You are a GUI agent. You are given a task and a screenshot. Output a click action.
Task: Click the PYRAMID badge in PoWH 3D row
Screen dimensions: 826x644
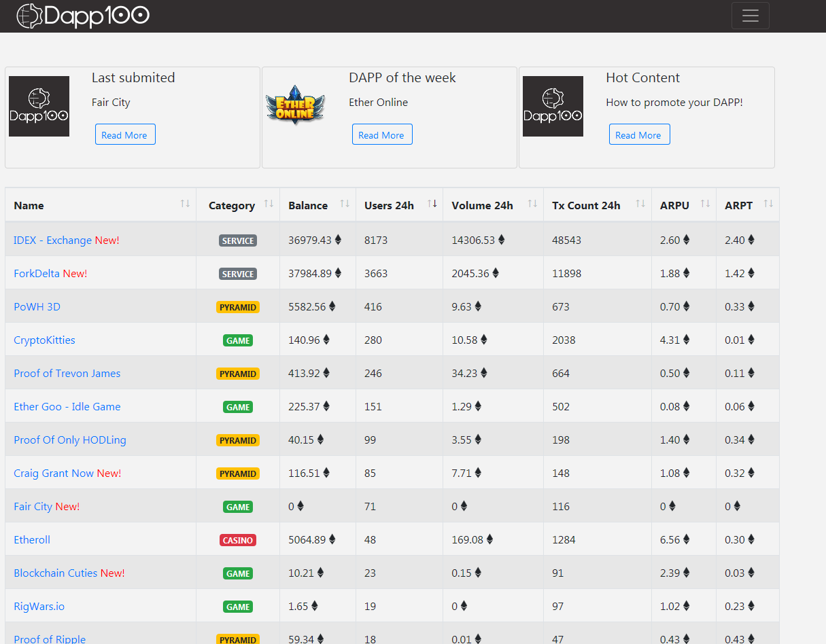pos(238,307)
